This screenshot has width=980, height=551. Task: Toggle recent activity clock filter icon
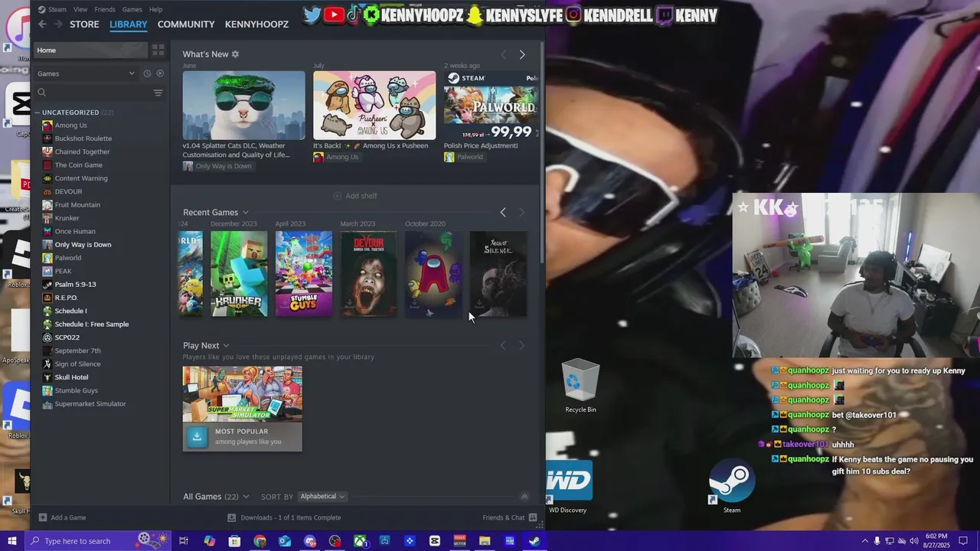(147, 73)
